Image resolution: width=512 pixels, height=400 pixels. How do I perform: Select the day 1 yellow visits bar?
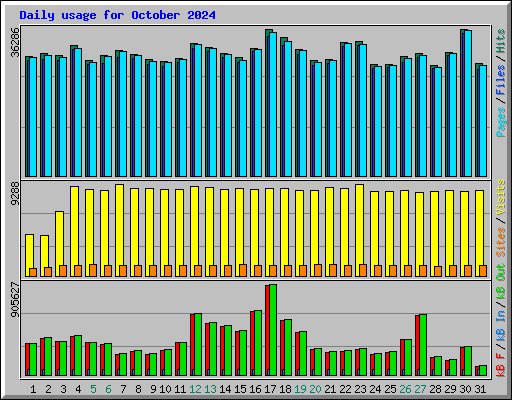(x=29, y=255)
